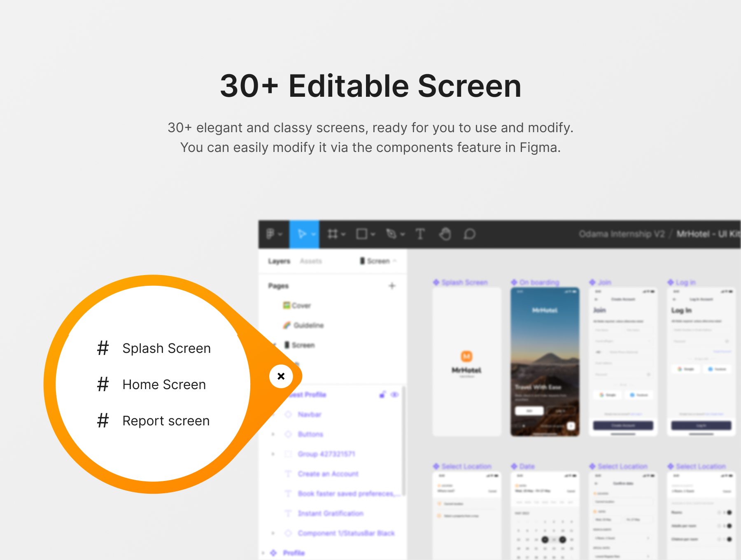Activate the Hand tool
The width and height of the screenshot is (741, 560).
tap(445, 234)
